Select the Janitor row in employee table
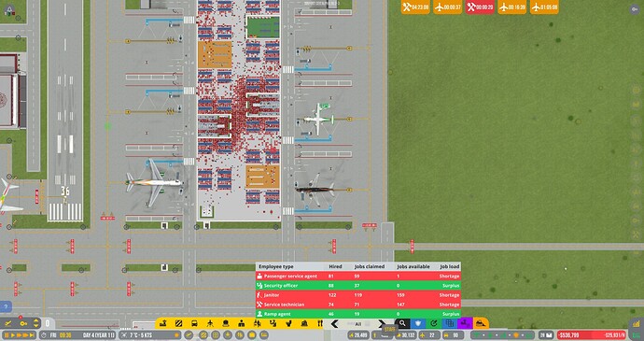 point(358,295)
